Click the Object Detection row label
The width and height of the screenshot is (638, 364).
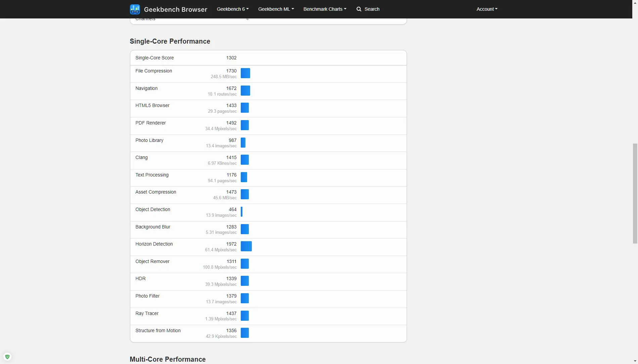coord(153,209)
